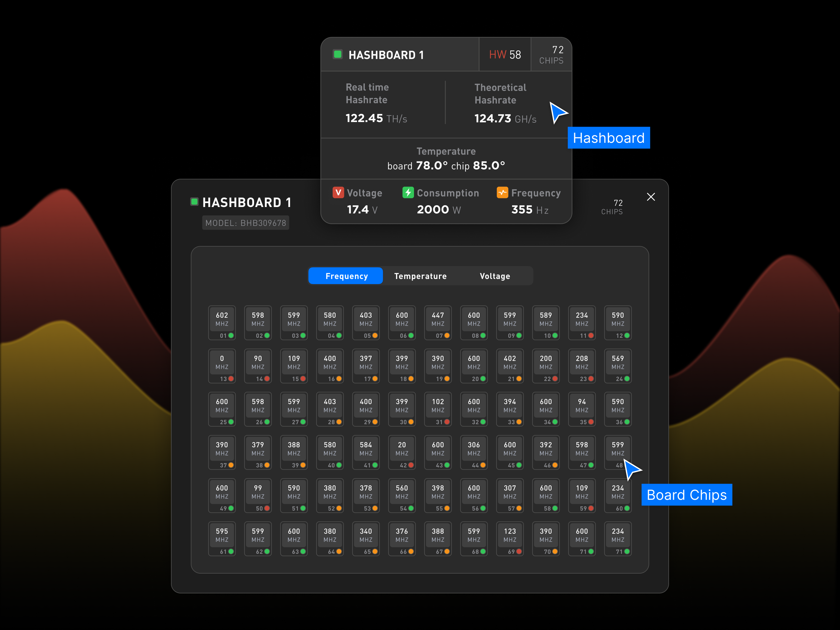This screenshot has height=630, width=840.
Task: Click the blue Hashboard label
Action: coord(609,138)
